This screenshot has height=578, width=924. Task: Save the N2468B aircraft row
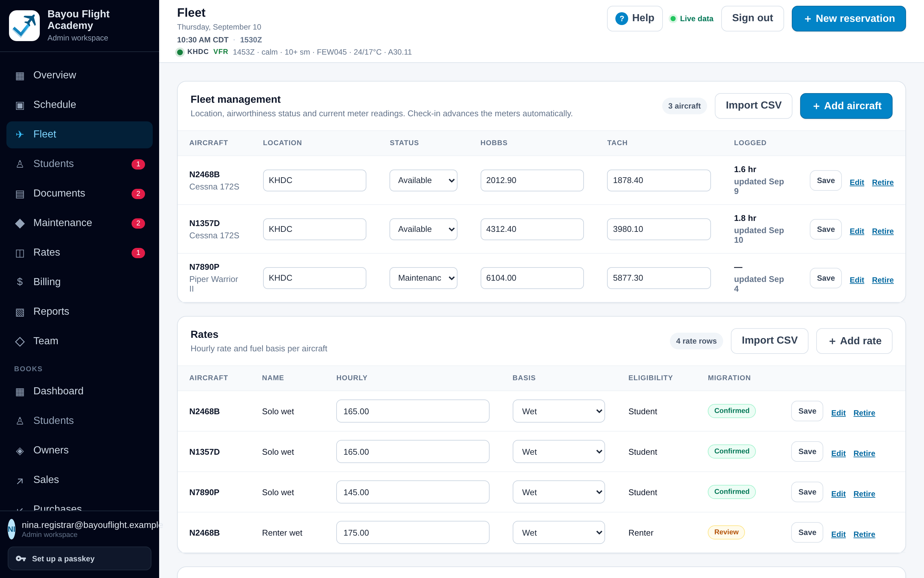[x=826, y=180]
